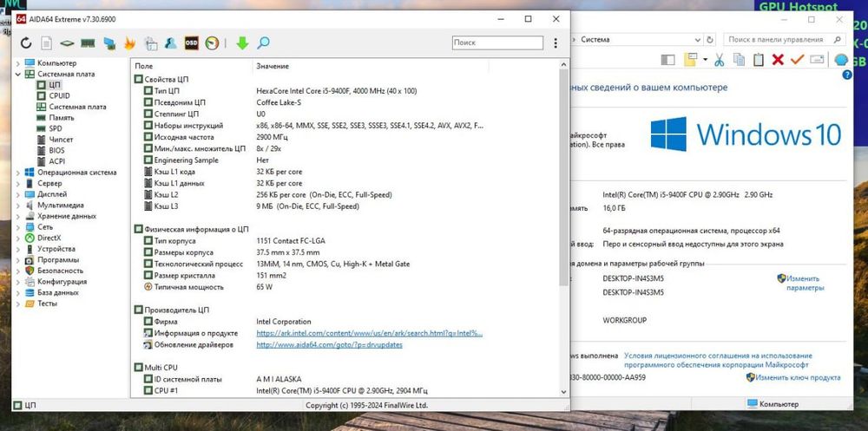Image resolution: width=868 pixels, height=431 pixels.
Task: Expand the Компьютер tree node
Action: (x=17, y=63)
